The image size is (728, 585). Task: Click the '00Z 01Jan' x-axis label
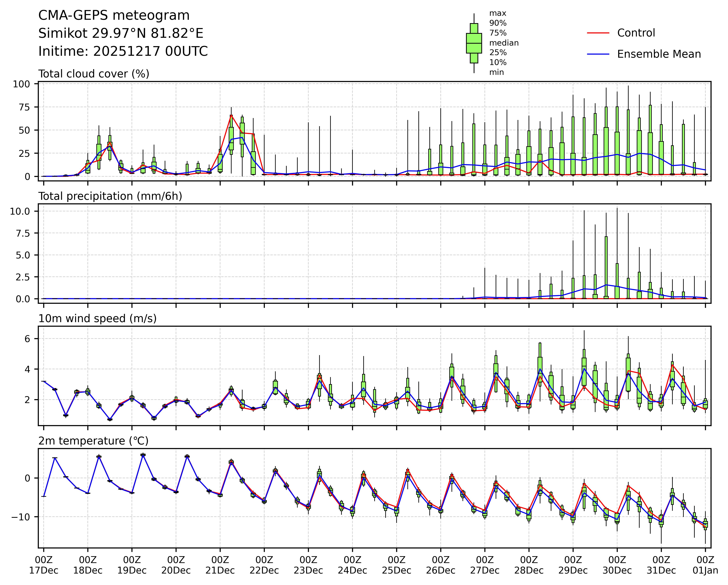(x=705, y=565)
